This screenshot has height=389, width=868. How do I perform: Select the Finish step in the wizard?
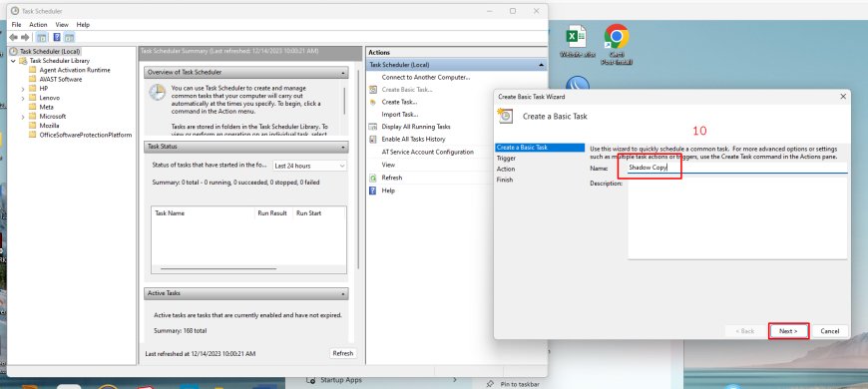coord(505,180)
